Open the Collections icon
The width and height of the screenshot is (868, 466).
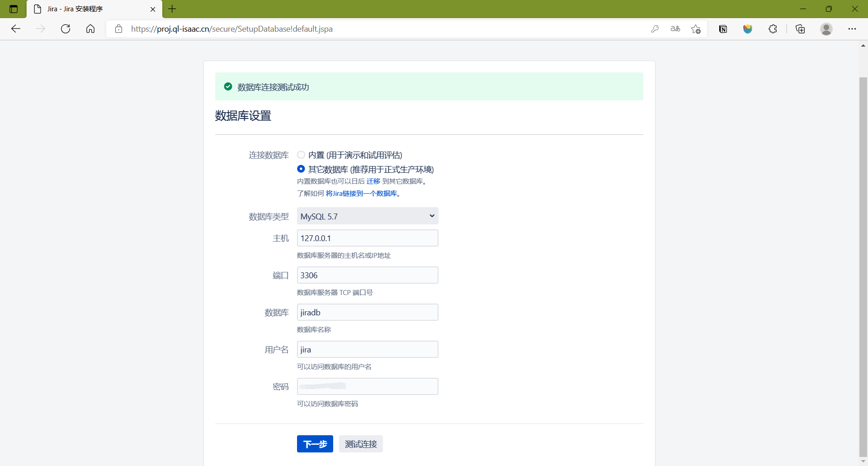click(x=800, y=29)
